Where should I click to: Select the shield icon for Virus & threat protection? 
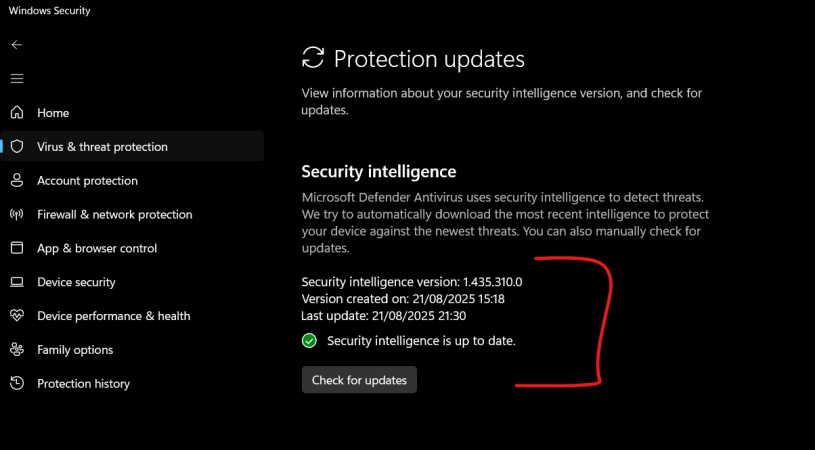[16, 147]
